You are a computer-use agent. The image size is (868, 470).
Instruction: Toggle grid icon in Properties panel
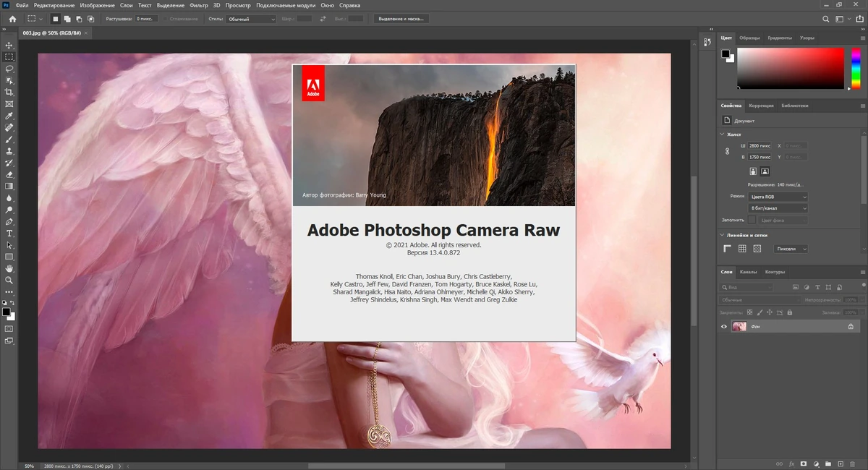pyautogui.click(x=742, y=249)
